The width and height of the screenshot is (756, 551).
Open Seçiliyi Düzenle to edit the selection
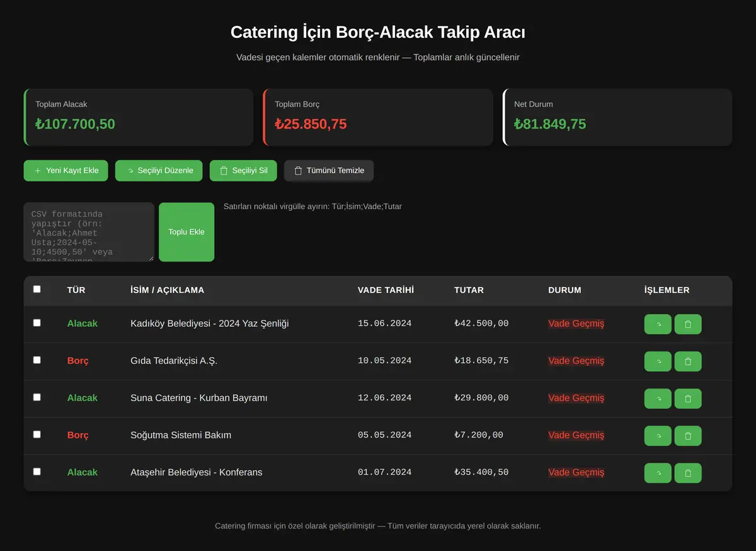pyautogui.click(x=159, y=171)
